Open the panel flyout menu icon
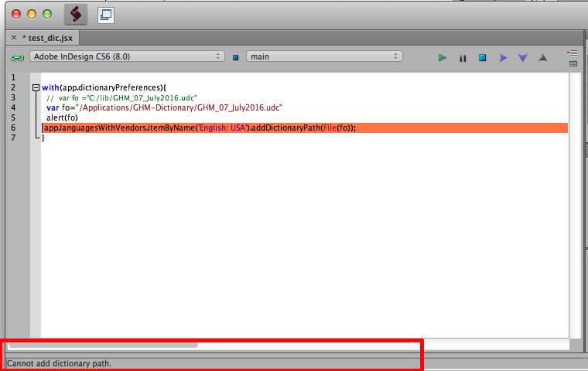 point(573,53)
